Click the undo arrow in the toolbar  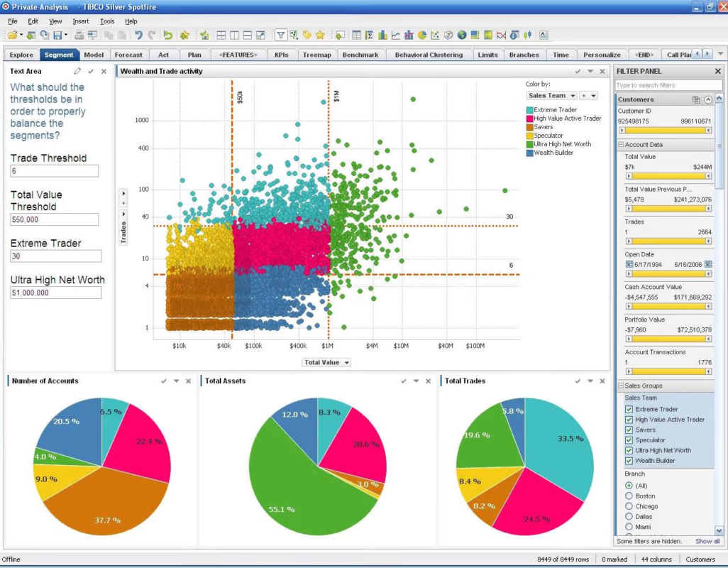138,35
